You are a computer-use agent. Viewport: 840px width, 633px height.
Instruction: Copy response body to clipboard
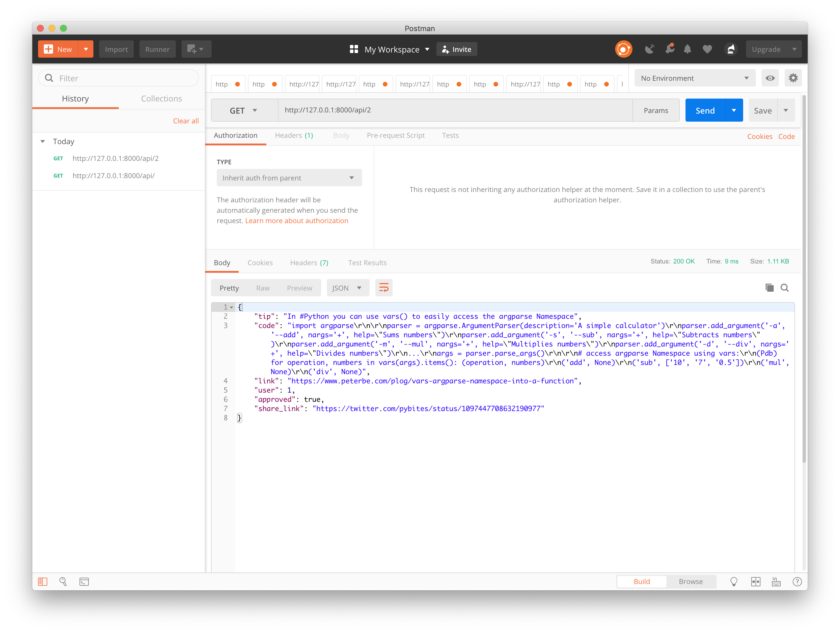tap(769, 288)
